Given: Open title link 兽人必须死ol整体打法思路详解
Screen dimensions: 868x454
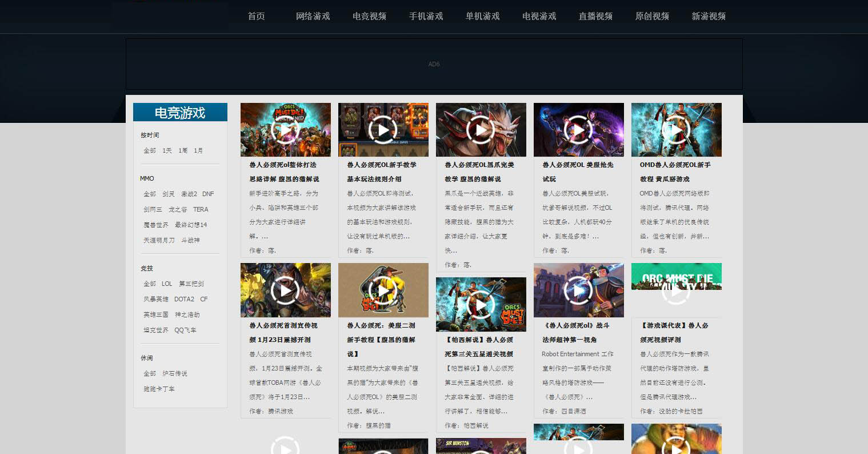Looking at the screenshot, I should [284, 172].
